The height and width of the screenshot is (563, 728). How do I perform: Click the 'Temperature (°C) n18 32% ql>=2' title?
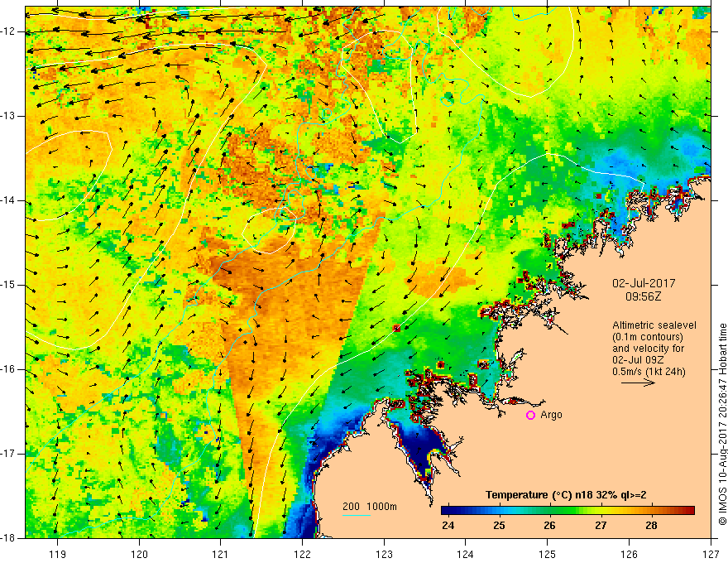(566, 495)
